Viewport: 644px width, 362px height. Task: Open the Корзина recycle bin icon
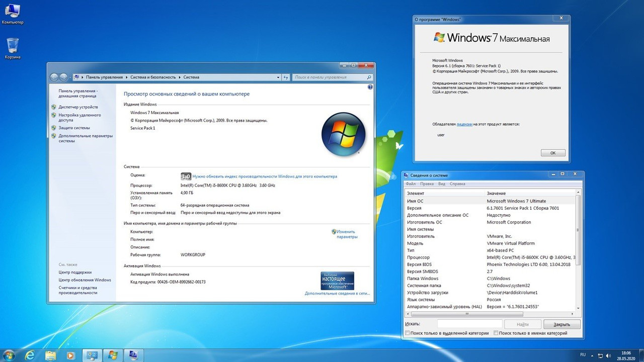coord(13,49)
